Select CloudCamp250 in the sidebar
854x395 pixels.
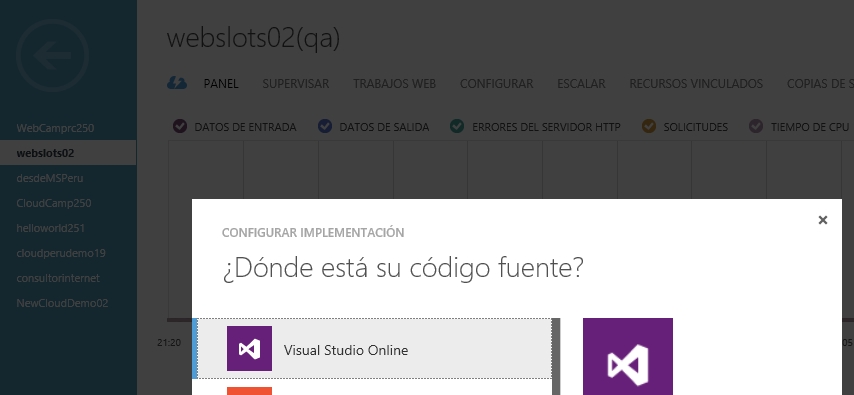coord(68,203)
